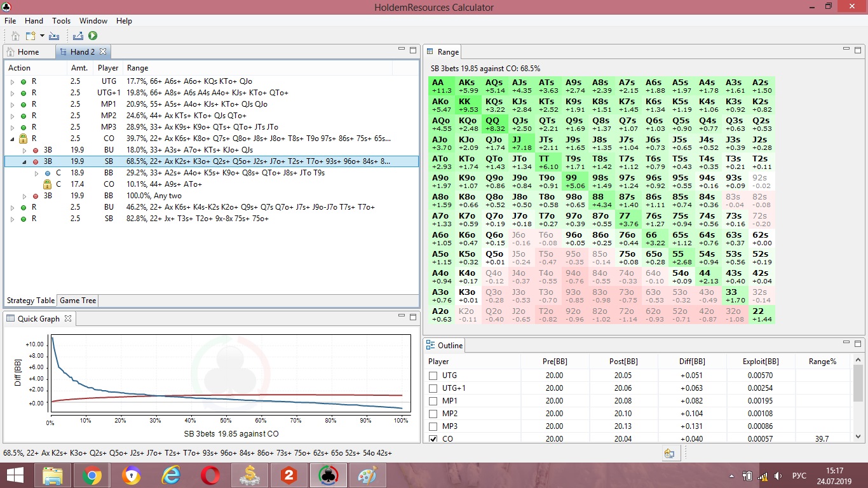The width and height of the screenshot is (868, 488).
Task: Close the Quick Graph tab
Action: [69, 318]
